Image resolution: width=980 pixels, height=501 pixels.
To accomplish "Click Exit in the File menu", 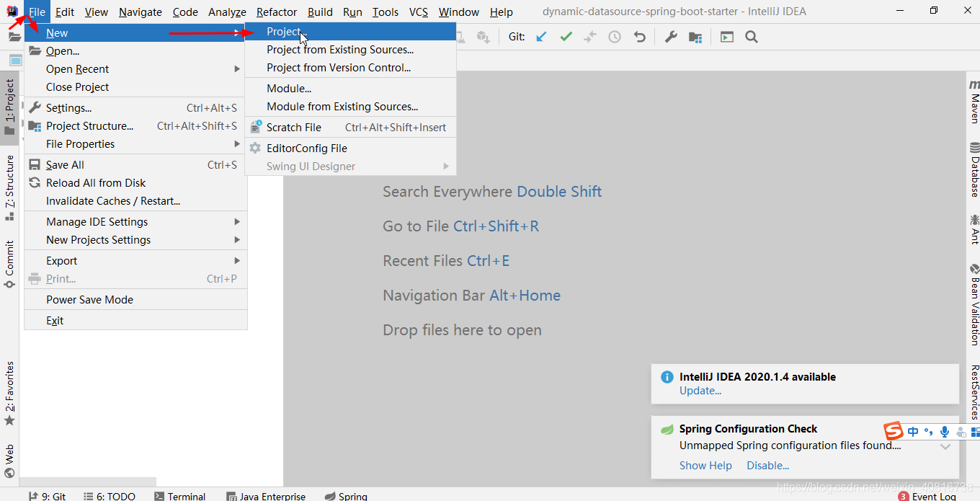I will [135, 321].
